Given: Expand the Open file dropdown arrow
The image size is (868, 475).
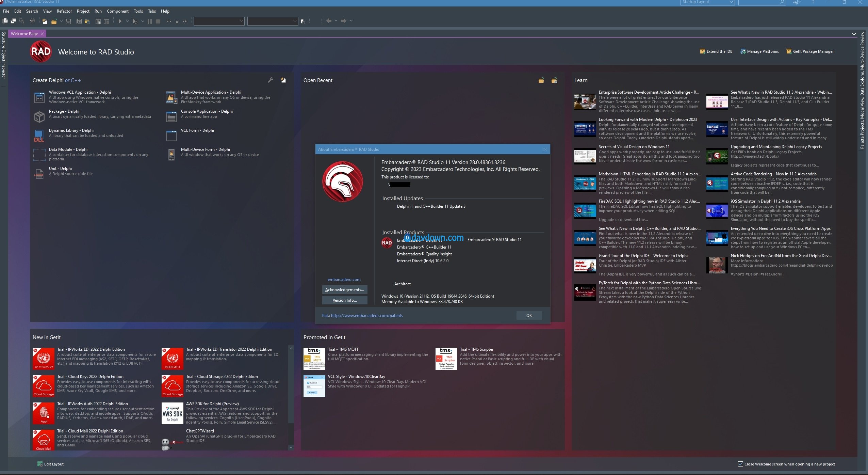Looking at the screenshot, I should 61,21.
